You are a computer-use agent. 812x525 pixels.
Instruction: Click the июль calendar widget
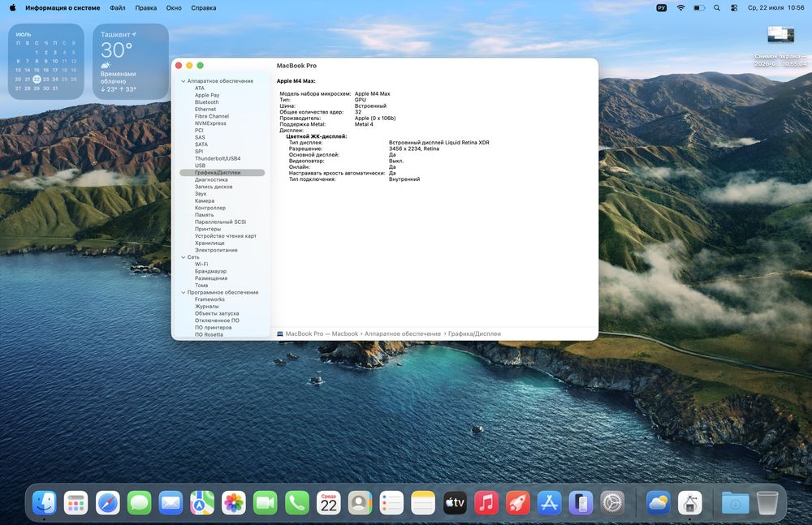point(46,61)
